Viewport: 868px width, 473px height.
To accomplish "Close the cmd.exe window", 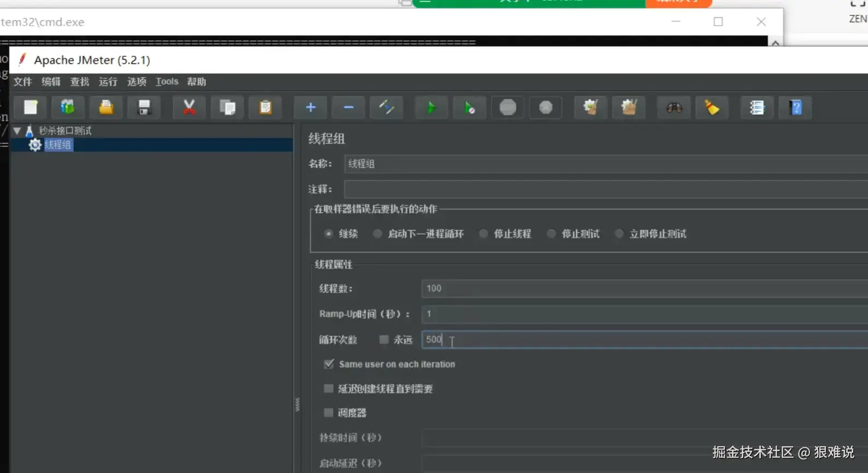I will [x=761, y=21].
